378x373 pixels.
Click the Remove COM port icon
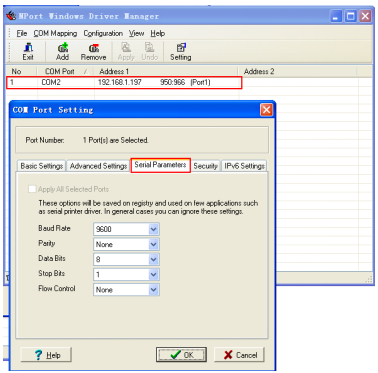click(x=93, y=52)
